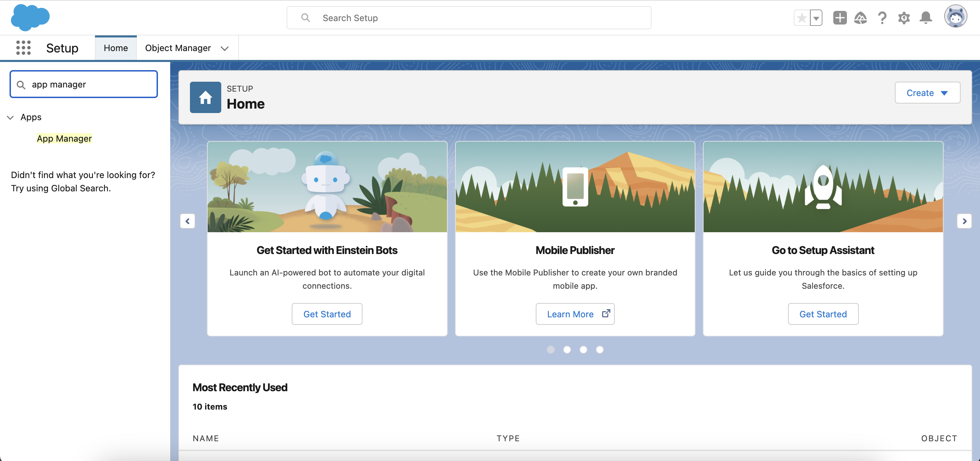
Task: Click App Manager in sidebar
Action: (64, 138)
